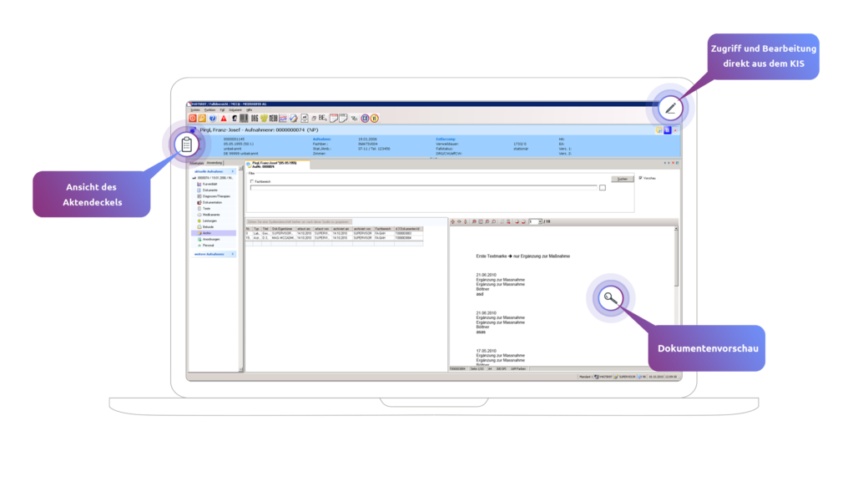The image size is (868, 492).
Task: Open Diagnosen/Therapien in the sidebar
Action: (x=216, y=196)
